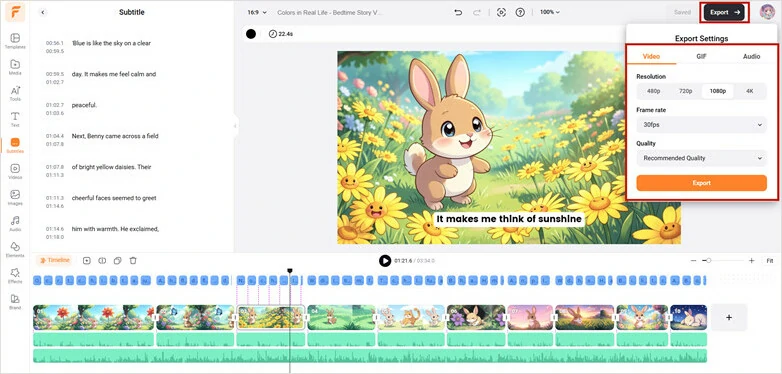Image resolution: width=782 pixels, height=374 pixels.
Task: Open the help question mark icon
Action: (520, 12)
